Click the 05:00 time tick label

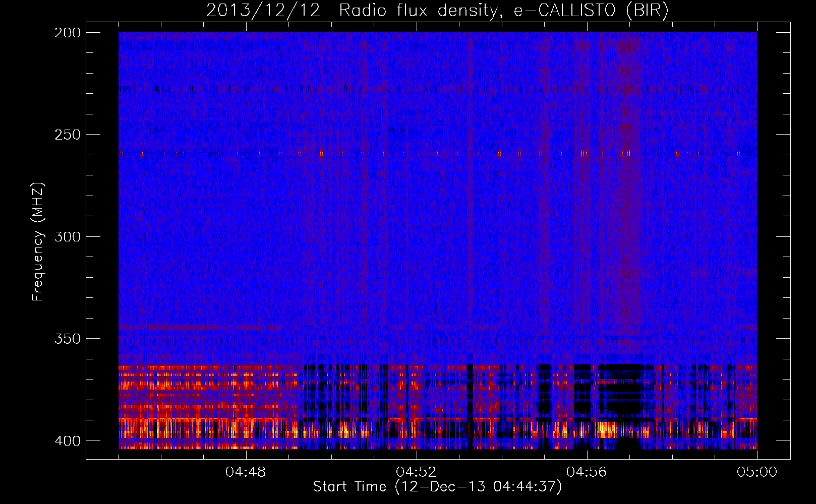(x=757, y=472)
